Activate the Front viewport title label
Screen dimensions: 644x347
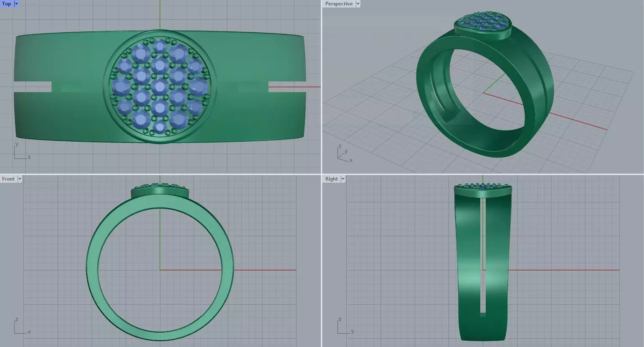(8, 179)
